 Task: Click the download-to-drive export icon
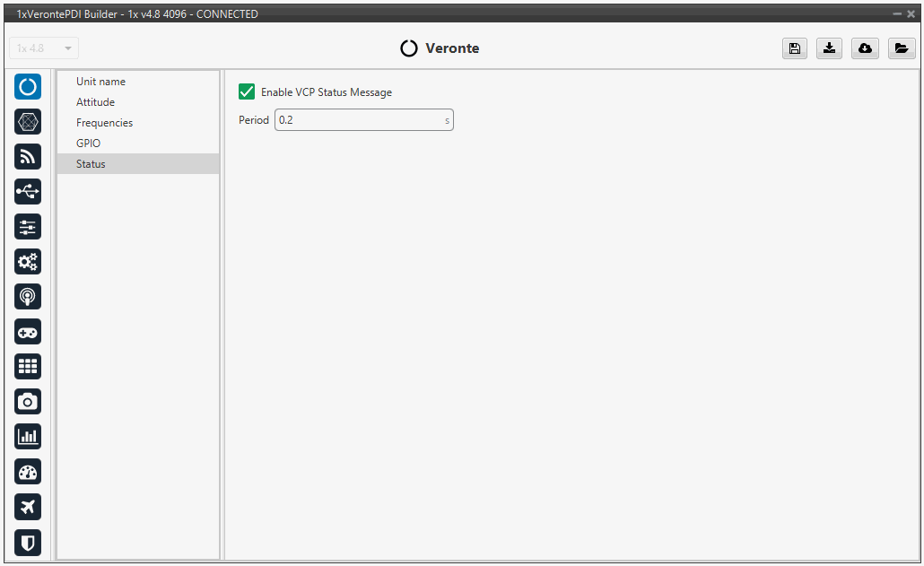point(829,48)
